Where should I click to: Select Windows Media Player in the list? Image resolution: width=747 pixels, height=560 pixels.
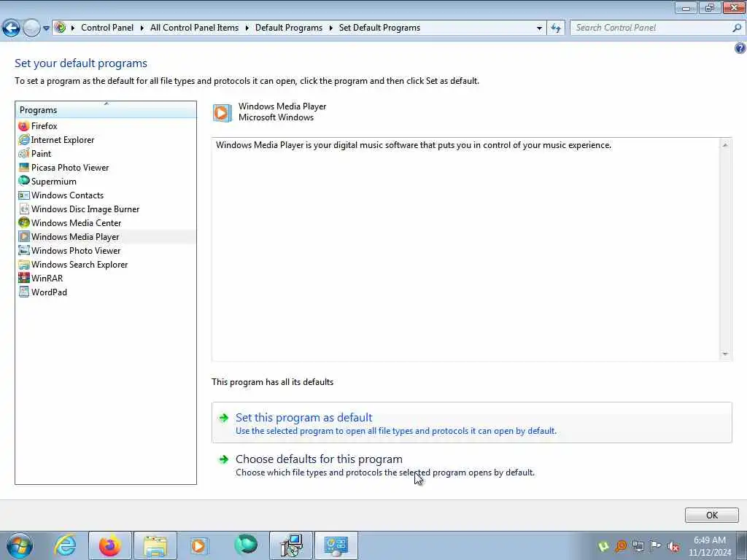click(x=106, y=237)
